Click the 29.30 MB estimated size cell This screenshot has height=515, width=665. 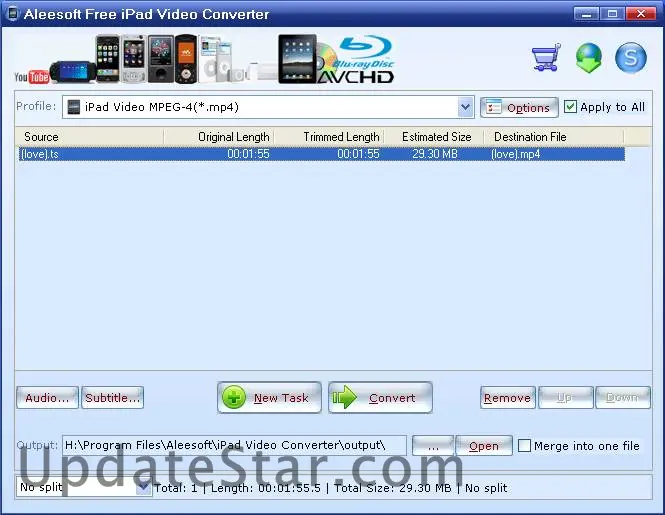pyautogui.click(x=435, y=154)
